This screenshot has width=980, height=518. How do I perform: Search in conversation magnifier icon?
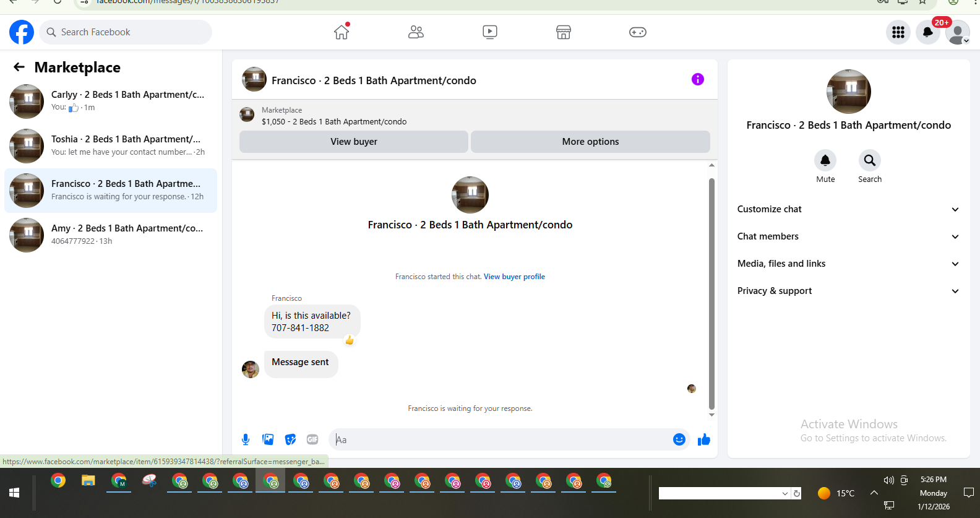point(870,160)
